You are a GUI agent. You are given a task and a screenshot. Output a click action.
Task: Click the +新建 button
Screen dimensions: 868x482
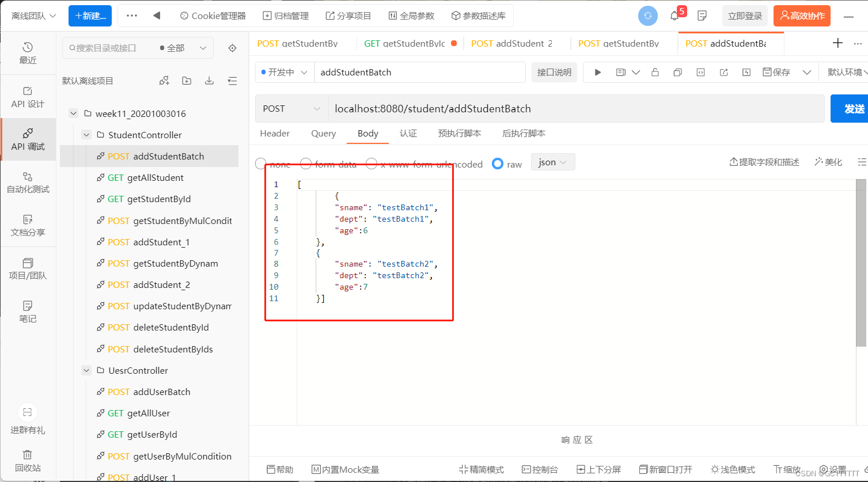pyautogui.click(x=90, y=16)
